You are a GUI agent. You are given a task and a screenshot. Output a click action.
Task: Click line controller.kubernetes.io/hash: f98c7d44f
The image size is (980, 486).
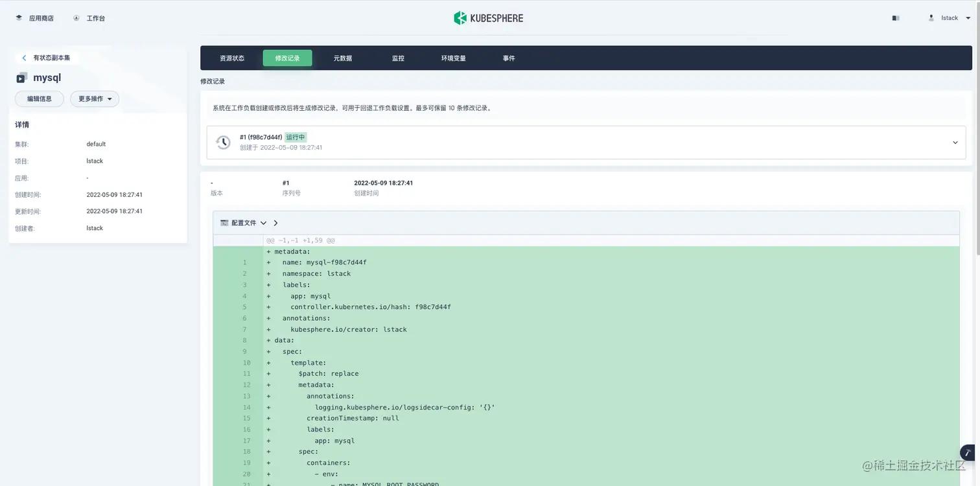pos(371,307)
